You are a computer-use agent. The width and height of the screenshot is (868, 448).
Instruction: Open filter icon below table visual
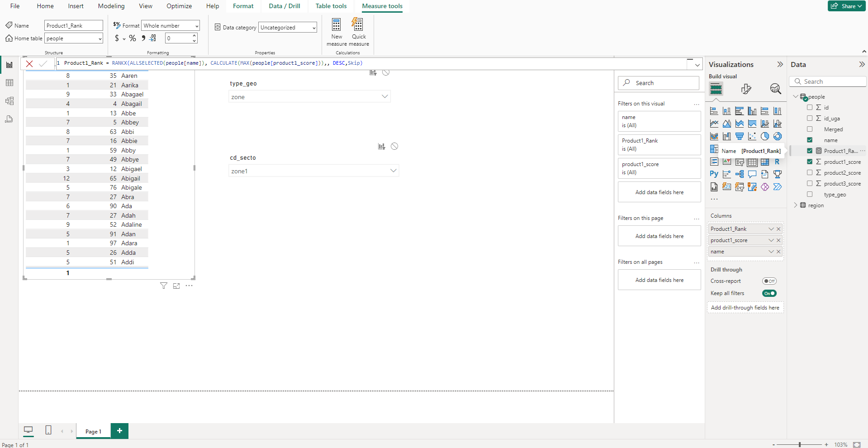point(164,286)
